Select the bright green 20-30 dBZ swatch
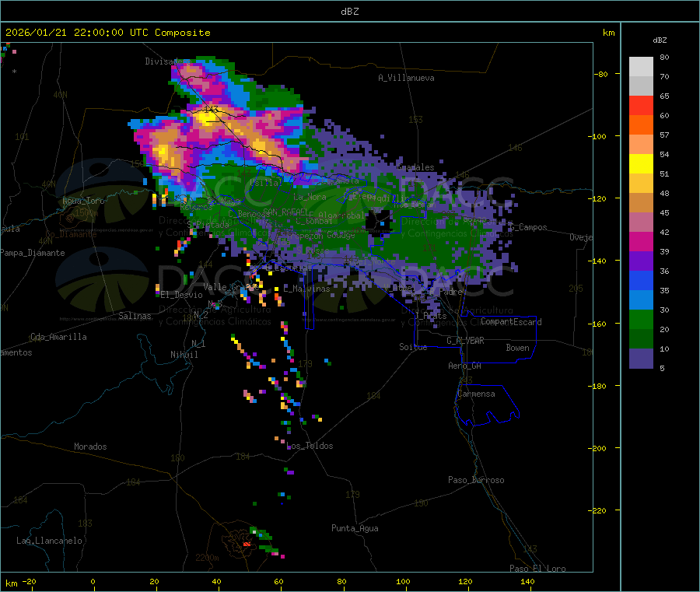 click(x=641, y=319)
